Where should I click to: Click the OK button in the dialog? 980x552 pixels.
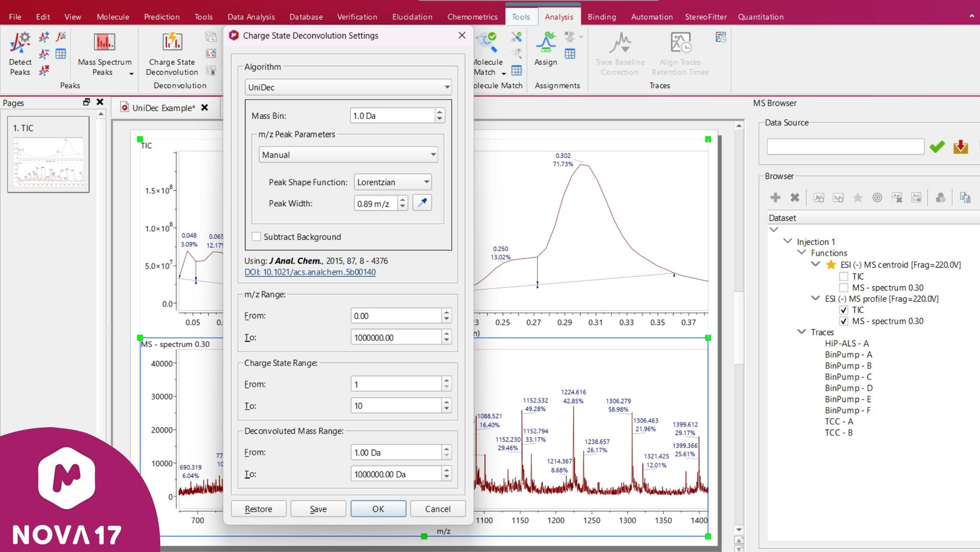(x=378, y=509)
